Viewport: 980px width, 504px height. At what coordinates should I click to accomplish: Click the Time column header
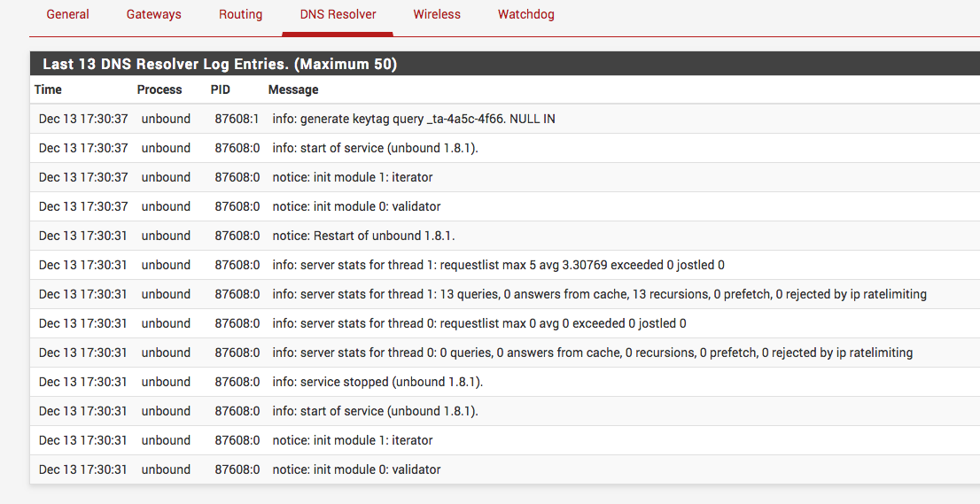(x=48, y=89)
